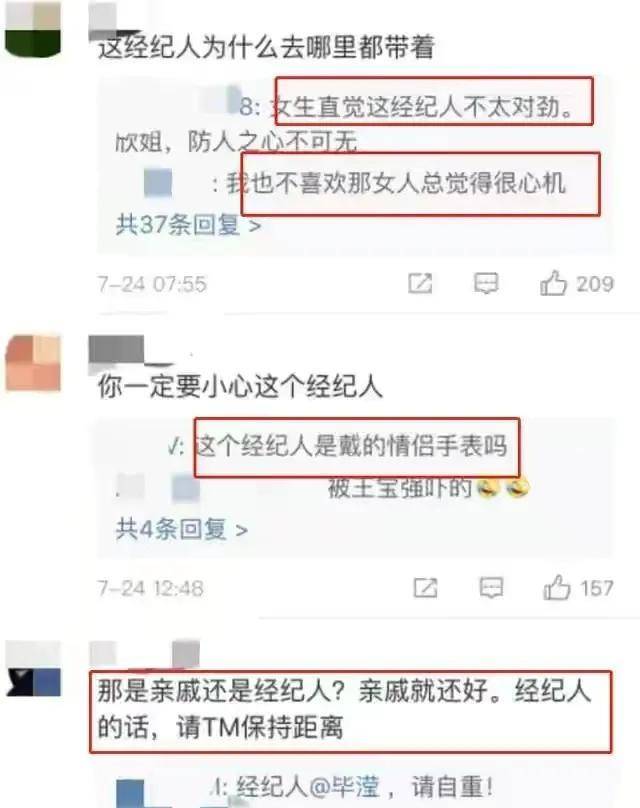Select reply 被王宝强吓的 with laughing emojis

pos(429,487)
